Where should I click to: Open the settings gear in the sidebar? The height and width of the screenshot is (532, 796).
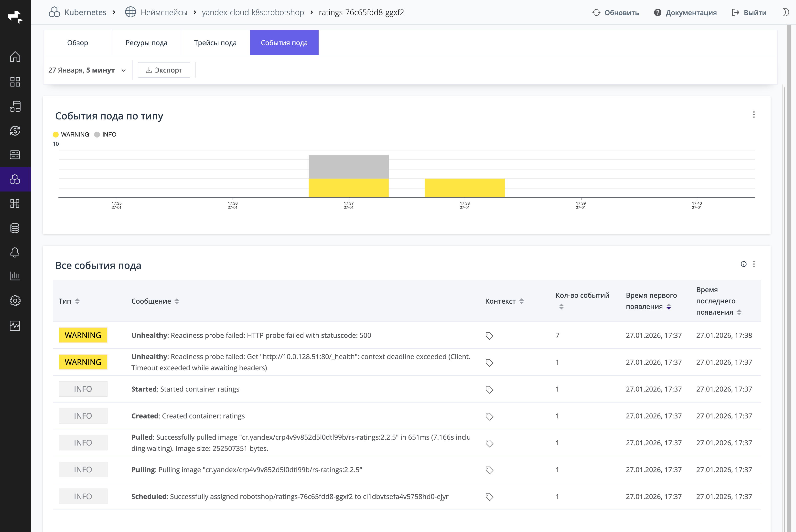(15, 301)
